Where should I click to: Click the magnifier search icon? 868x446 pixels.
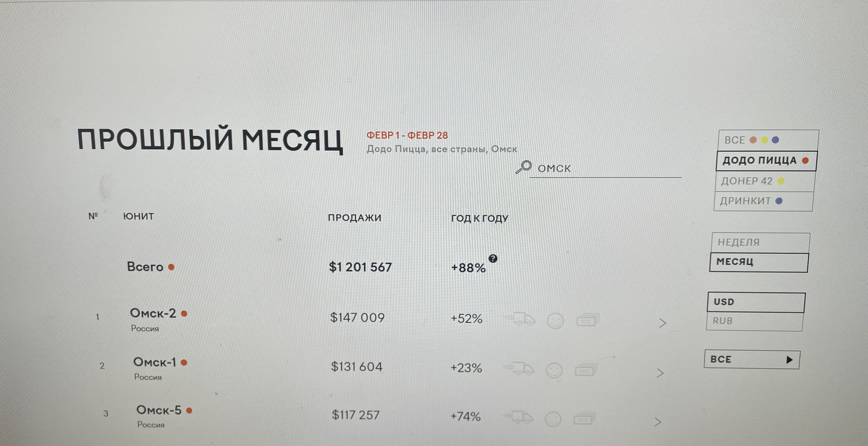[x=524, y=167]
